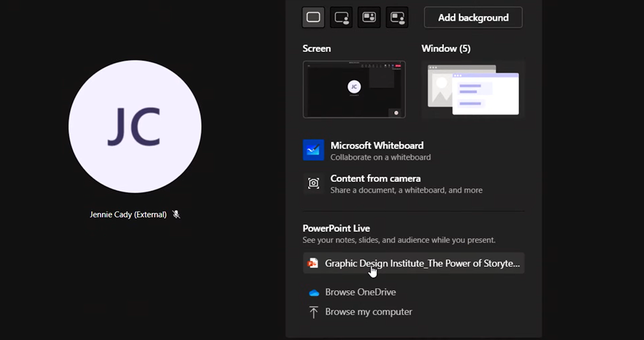Click the Content from camera icon
Viewport: 644px width, 340px height.
point(313,183)
